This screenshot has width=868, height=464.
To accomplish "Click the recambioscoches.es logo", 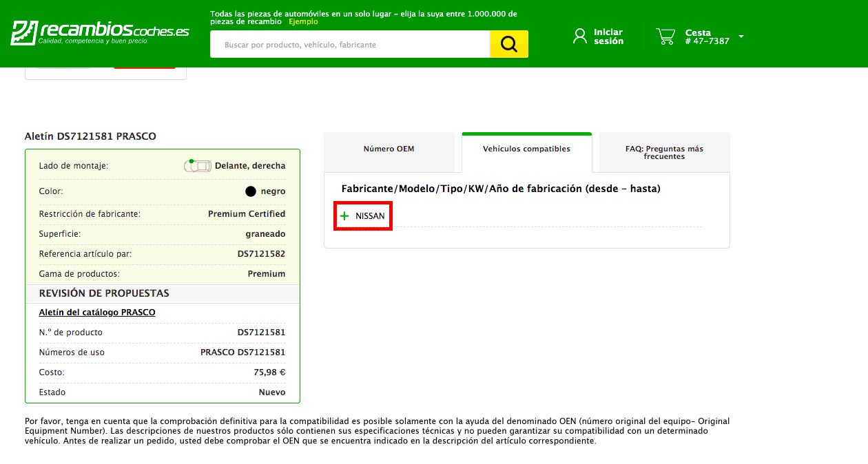I will pyautogui.click(x=100, y=32).
